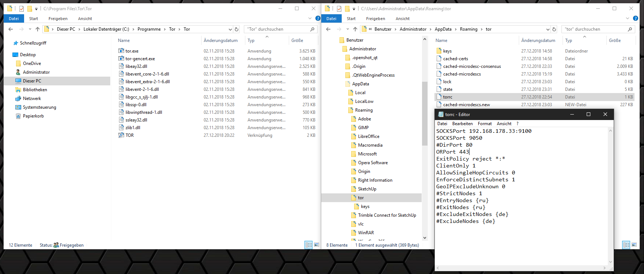Click the ExitPolicy reject line in Editor
The width and height of the screenshot is (644, 274).
point(471,159)
